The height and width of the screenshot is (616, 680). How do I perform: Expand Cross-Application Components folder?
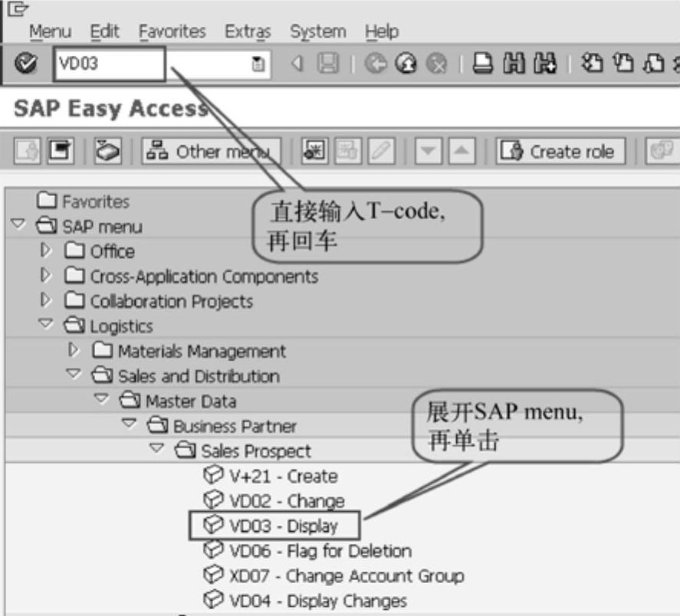point(45,275)
